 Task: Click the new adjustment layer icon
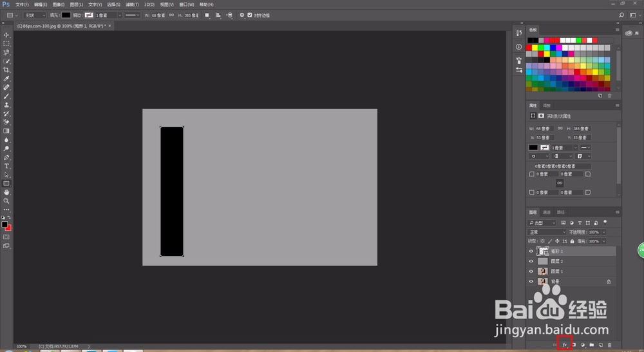582,345
